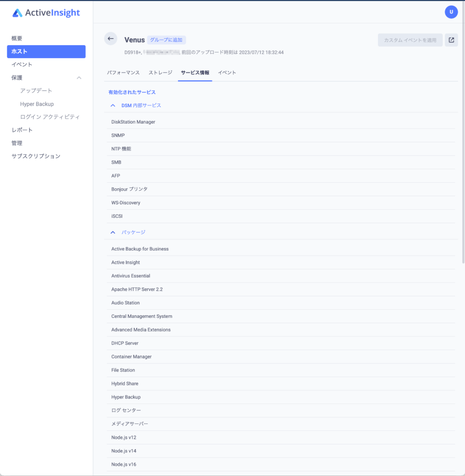Select Hyper Backup in package list

click(x=281, y=397)
